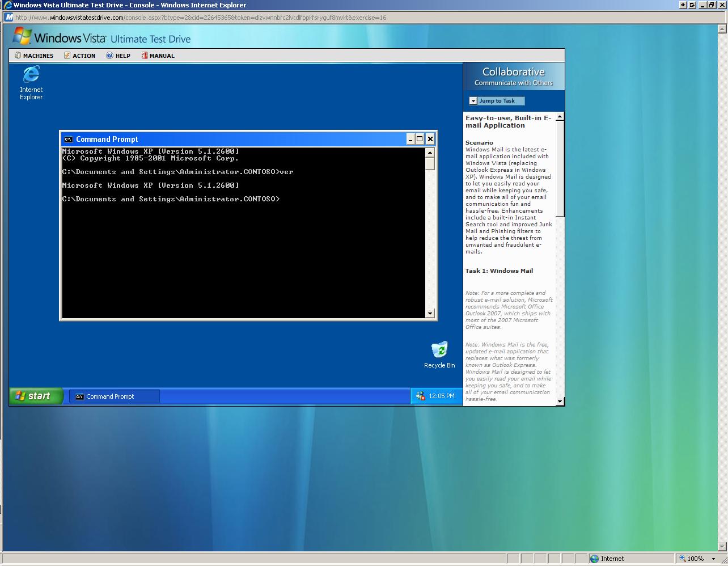Click the Command Prompt scrollbar thumb
Image resolution: width=728 pixels, height=566 pixels.
pyautogui.click(x=430, y=163)
